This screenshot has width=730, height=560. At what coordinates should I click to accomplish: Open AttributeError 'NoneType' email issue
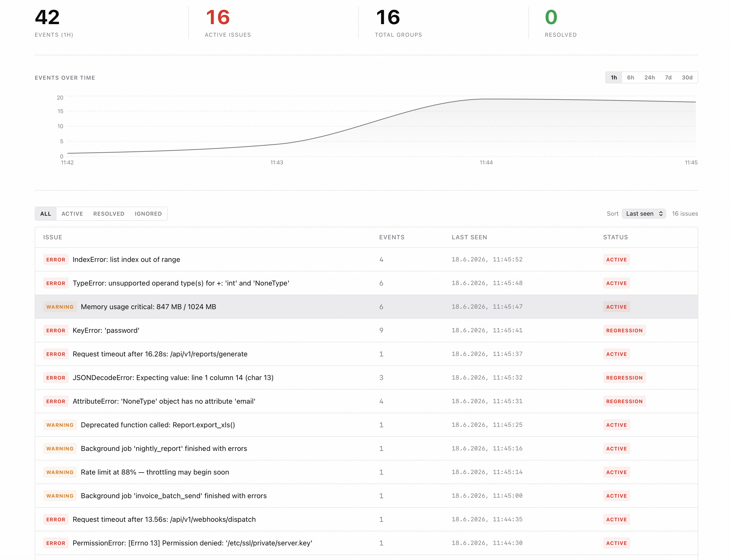(366, 401)
